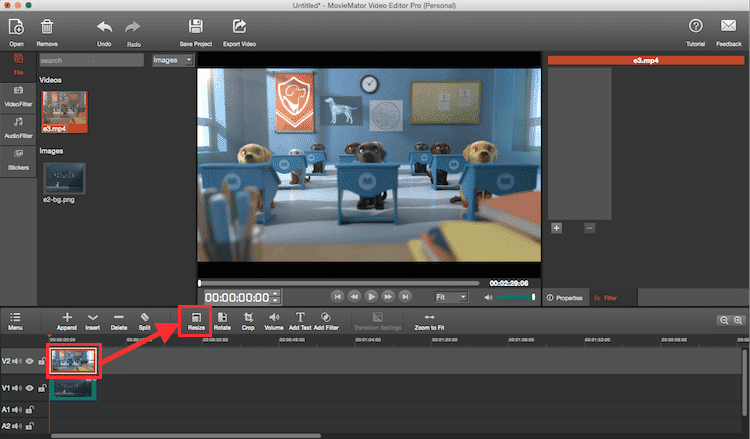Open the timeline Menu icon
Screen dimensions: 750x439
(15, 317)
